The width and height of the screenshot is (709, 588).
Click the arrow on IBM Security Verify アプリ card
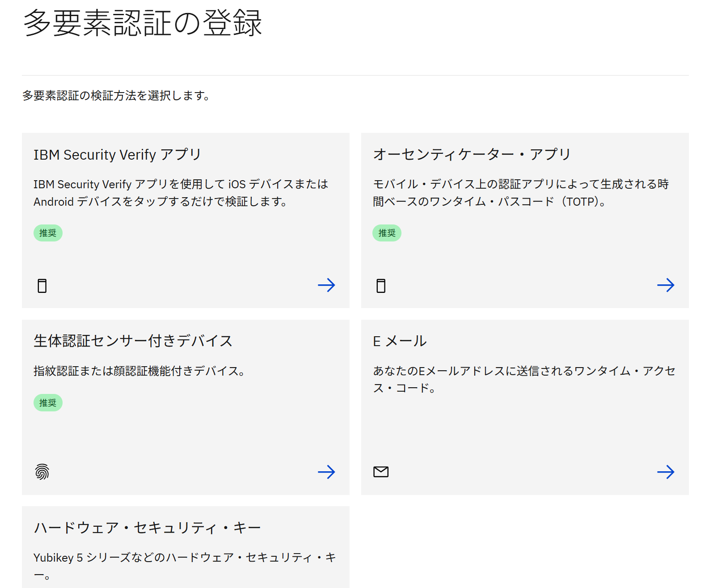point(326,285)
